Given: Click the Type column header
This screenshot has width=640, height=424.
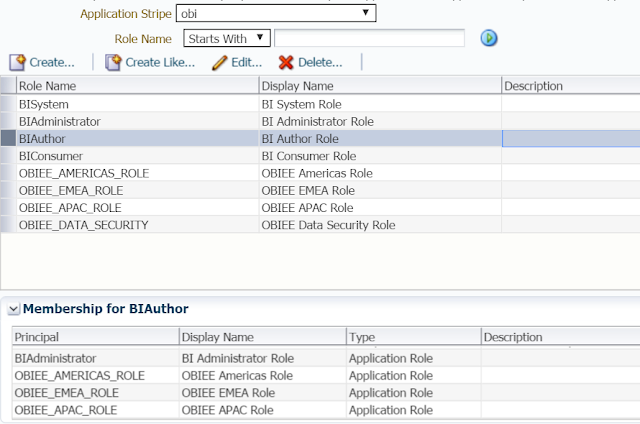Looking at the screenshot, I should click(x=413, y=337).
